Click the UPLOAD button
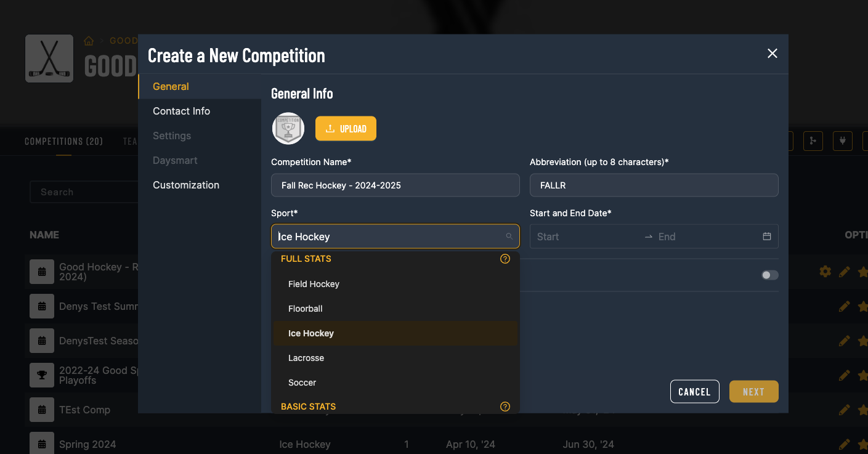 tap(346, 129)
